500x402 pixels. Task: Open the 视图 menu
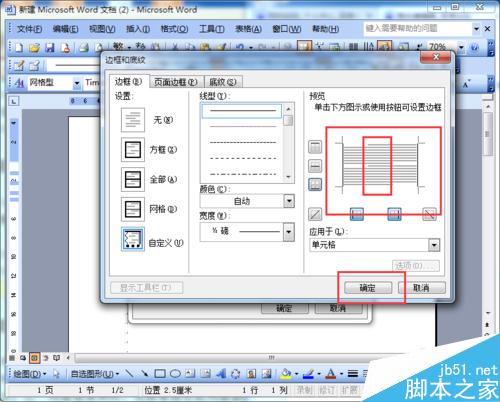(102, 29)
